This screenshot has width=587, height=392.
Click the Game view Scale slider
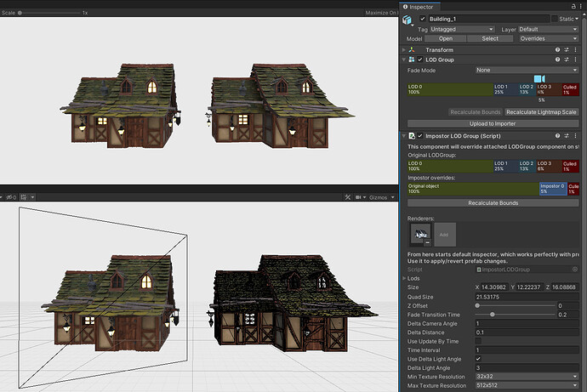[x=48, y=13]
